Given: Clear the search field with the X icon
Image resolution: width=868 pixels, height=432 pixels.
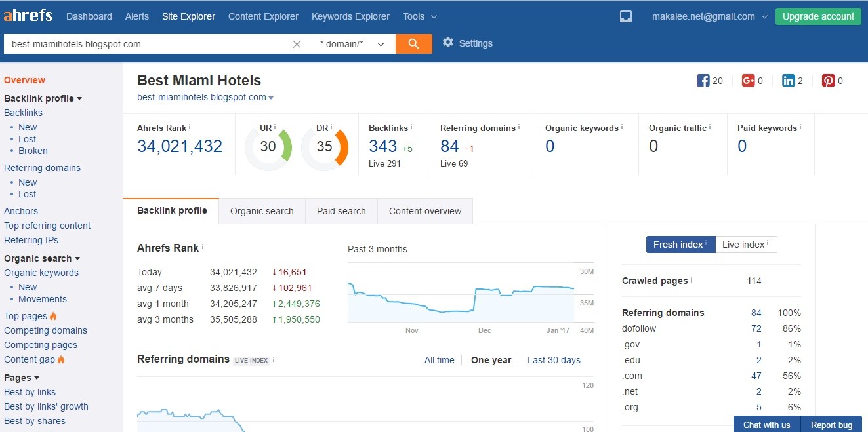Looking at the screenshot, I should click(x=297, y=44).
